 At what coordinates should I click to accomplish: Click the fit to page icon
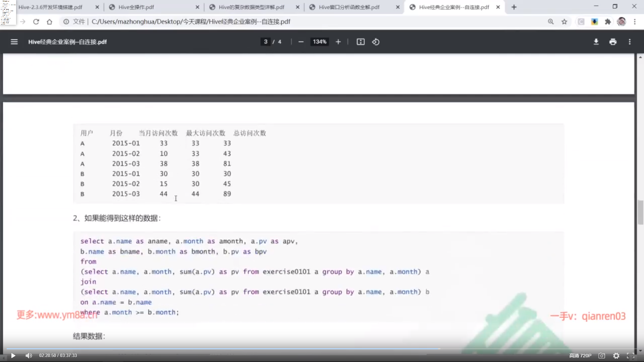tap(361, 42)
